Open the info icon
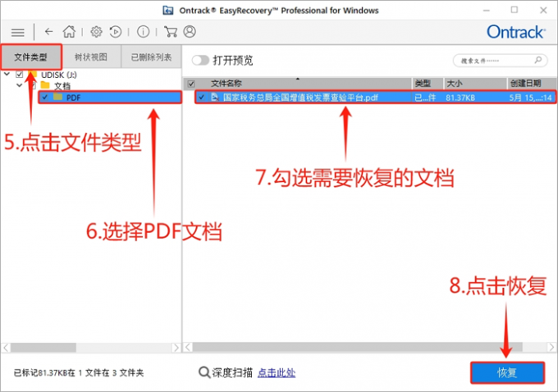The width and height of the screenshot is (558, 392). click(143, 32)
